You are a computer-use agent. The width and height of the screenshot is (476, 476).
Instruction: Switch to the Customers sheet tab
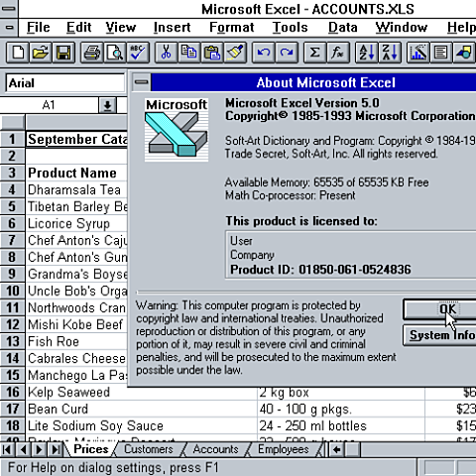tap(149, 449)
